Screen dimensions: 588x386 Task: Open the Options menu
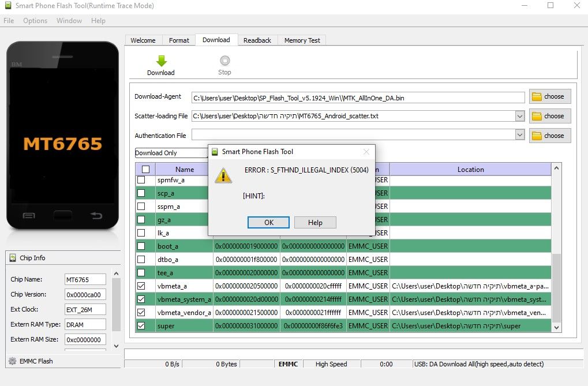35,21
